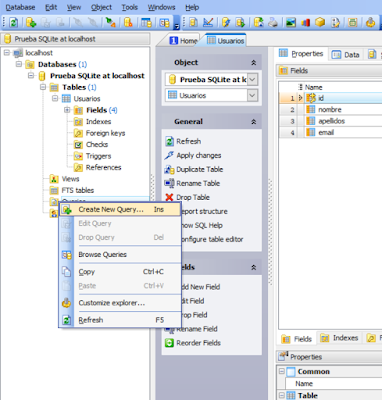Image resolution: width=382 pixels, height=400 pixels.
Task: Open the database dropdown in Object panel
Action: (x=253, y=80)
